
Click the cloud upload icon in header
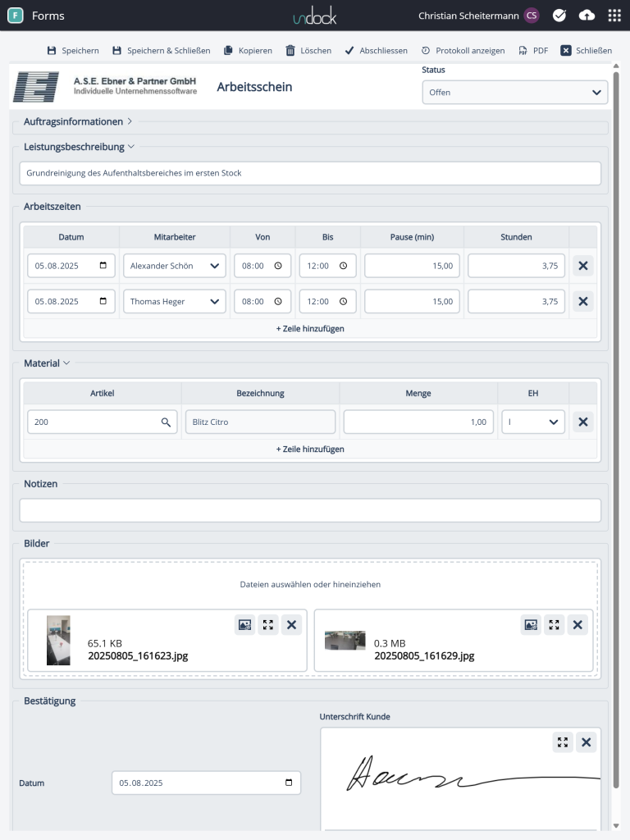(x=587, y=16)
